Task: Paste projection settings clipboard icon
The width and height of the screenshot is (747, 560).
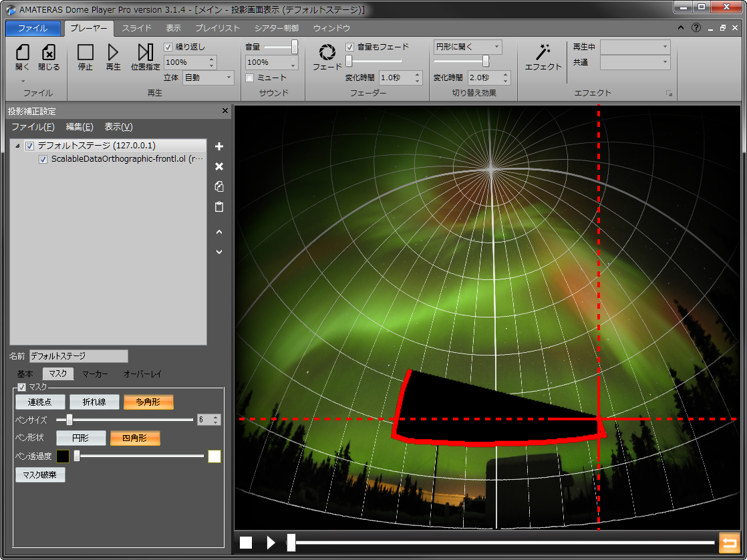Action: click(219, 207)
